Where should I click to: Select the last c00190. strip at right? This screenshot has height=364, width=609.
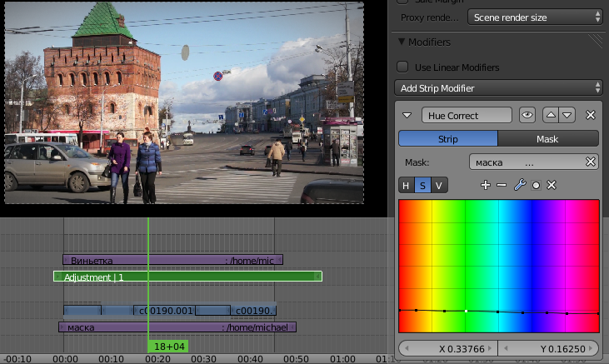tap(253, 310)
